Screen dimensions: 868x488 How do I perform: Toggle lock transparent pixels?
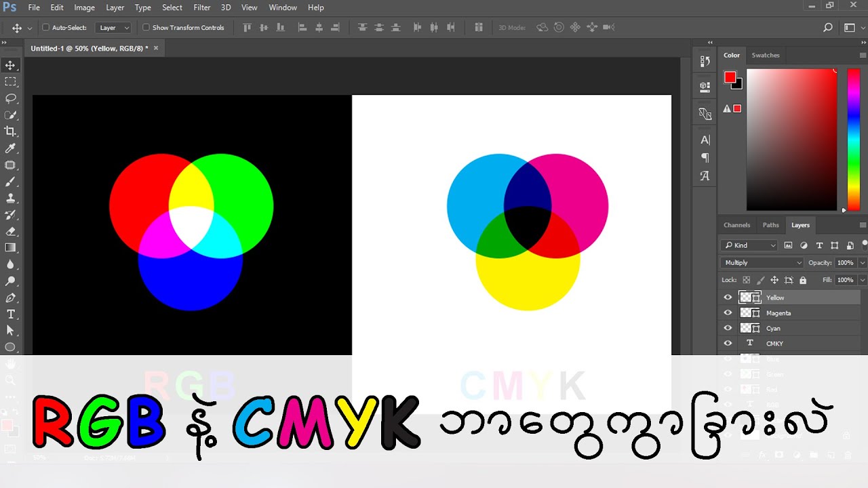coord(747,280)
